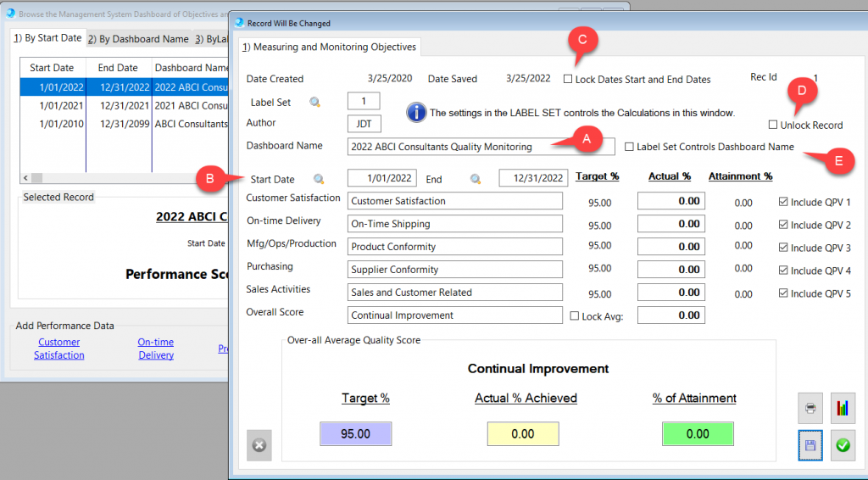Click the Start Date field 1/01/2022
The height and width of the screenshot is (480, 868).
click(x=382, y=178)
